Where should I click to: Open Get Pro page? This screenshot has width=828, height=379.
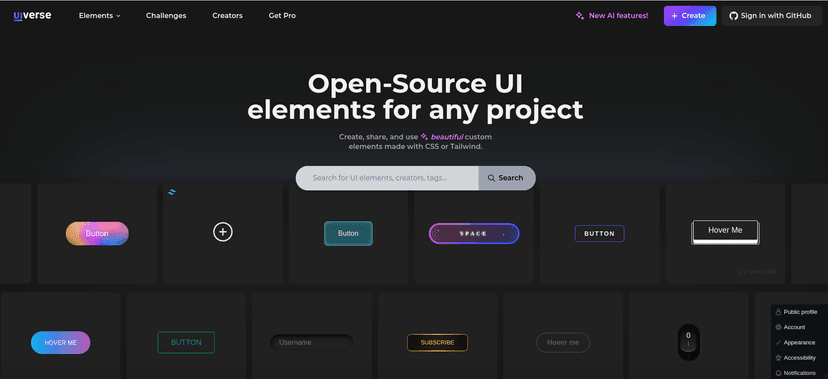pyautogui.click(x=282, y=16)
